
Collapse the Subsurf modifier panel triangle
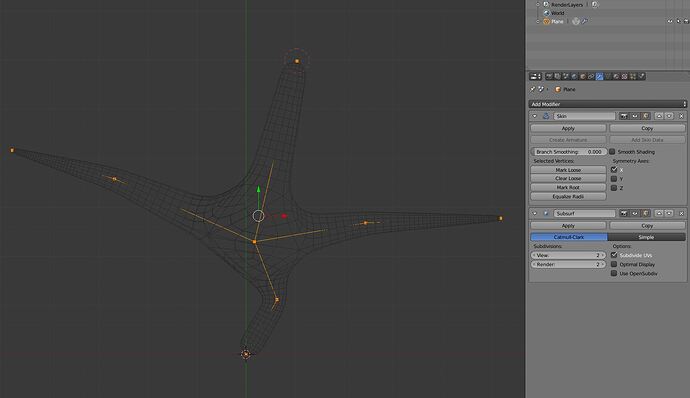(x=535, y=214)
